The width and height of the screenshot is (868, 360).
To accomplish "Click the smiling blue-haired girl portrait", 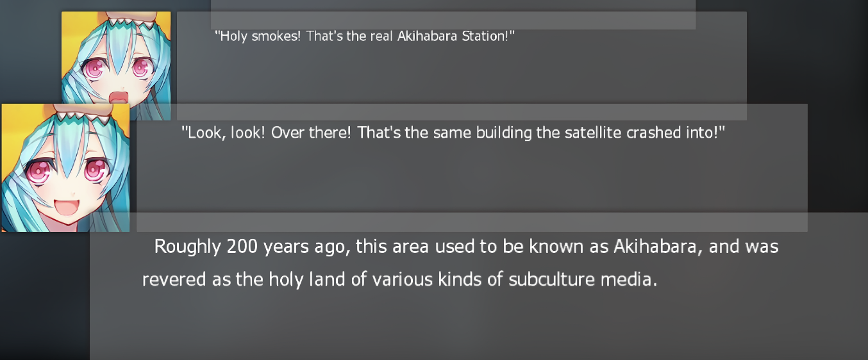I will 65,168.
